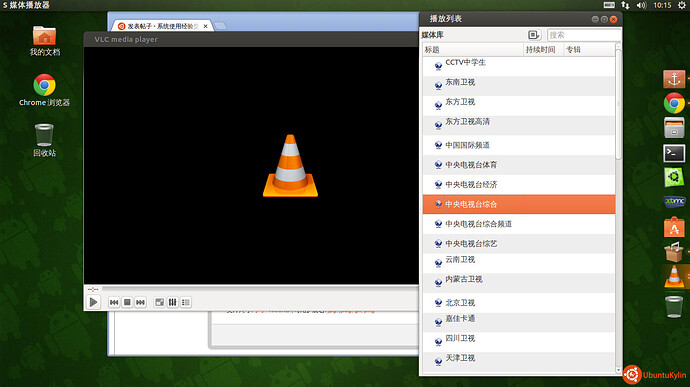The height and width of the screenshot is (387, 690).
Task: Launch Chrome from the dock
Action: 674,103
